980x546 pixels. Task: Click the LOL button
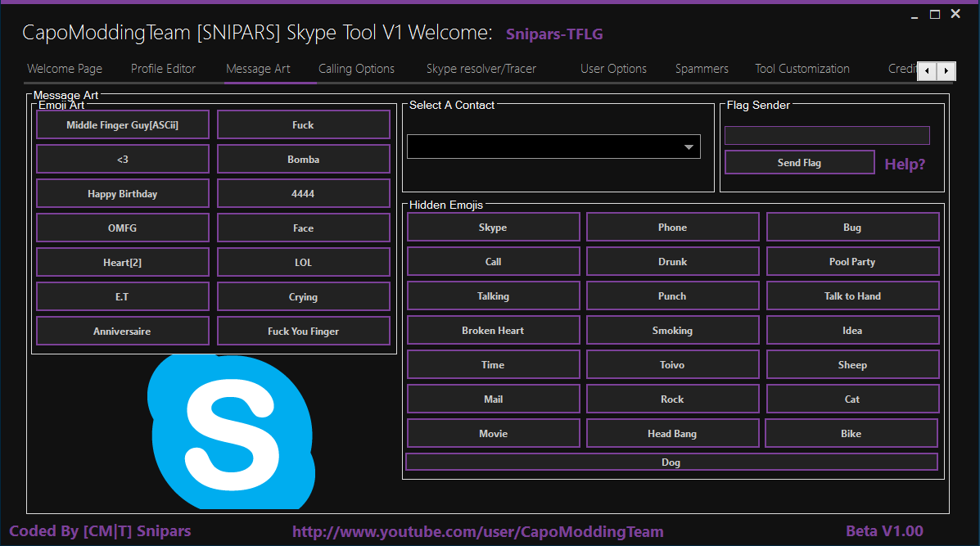click(303, 263)
